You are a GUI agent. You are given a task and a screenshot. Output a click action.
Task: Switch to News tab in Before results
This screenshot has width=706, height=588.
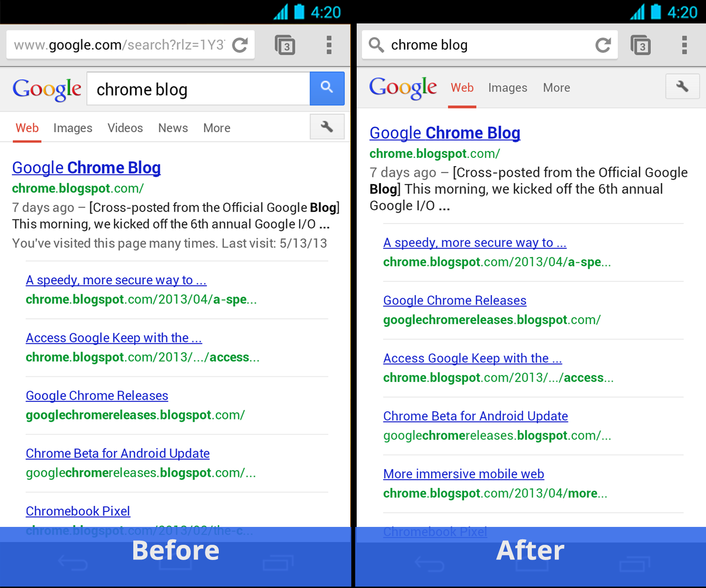[x=173, y=128]
